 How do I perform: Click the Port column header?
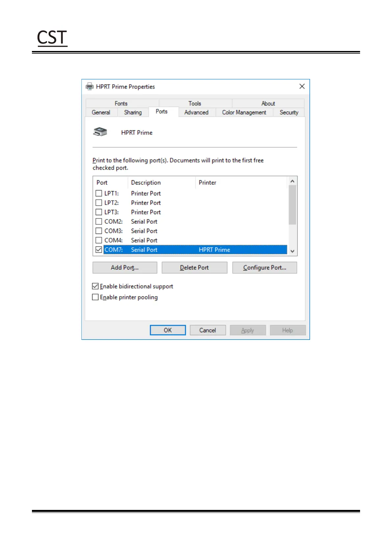pos(111,183)
